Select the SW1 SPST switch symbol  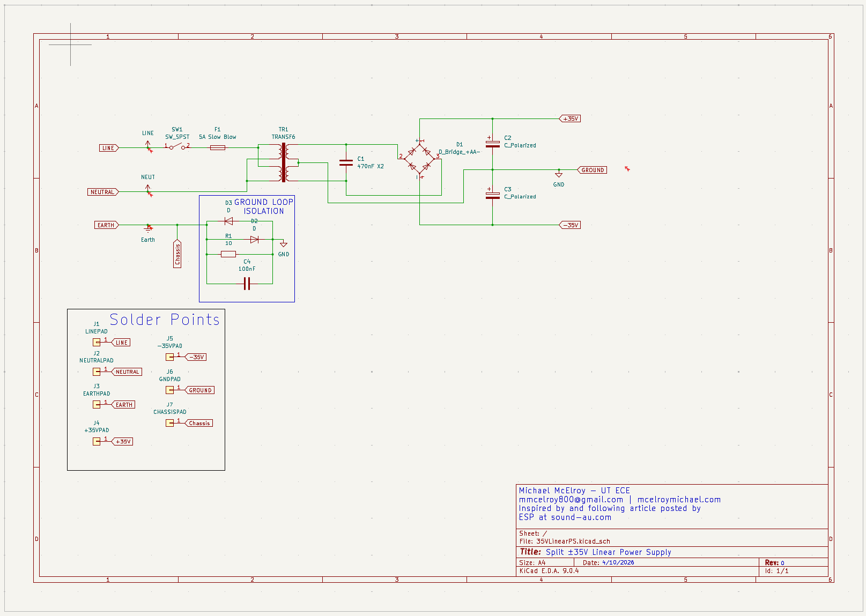[177, 147]
